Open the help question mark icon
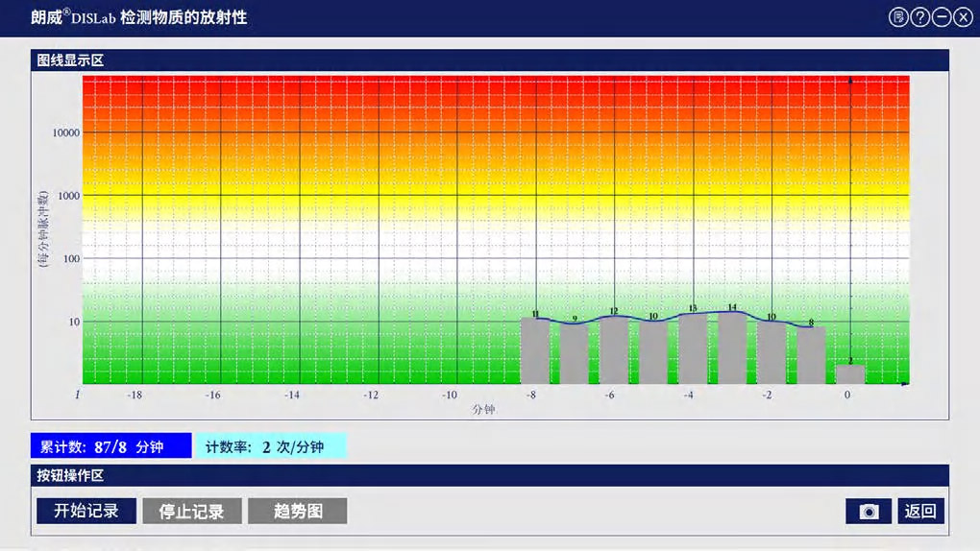Screen dimensions: 980x551 919,17
